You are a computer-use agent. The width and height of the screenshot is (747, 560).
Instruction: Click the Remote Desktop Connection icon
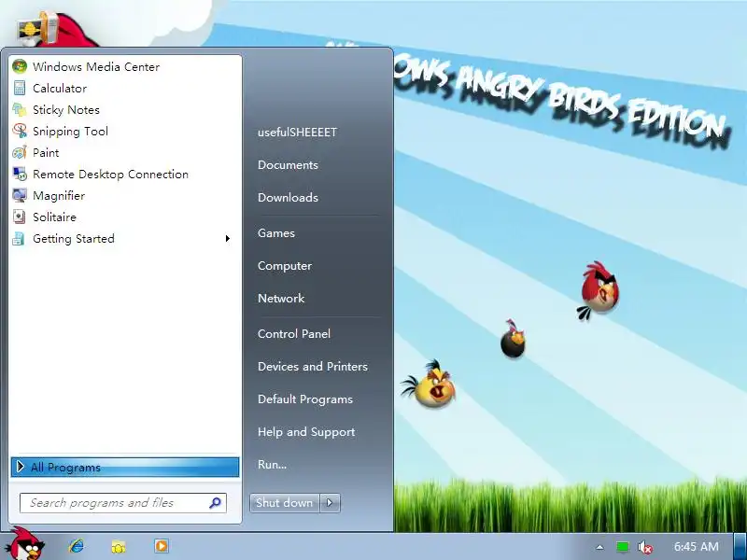20,174
